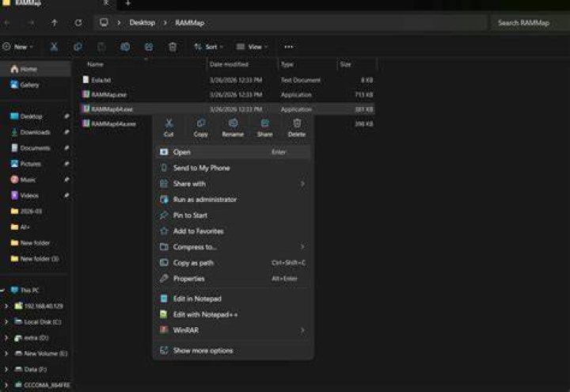570x392 pixels.
Task: Sort by the Type column header
Action: point(307,64)
